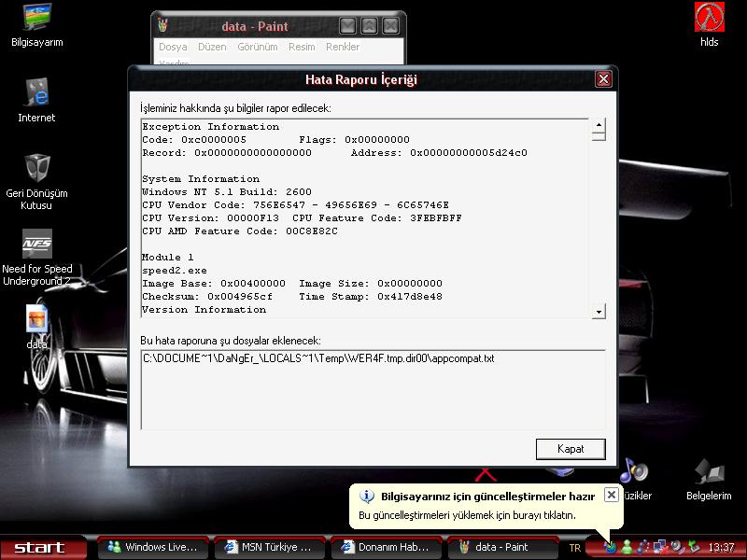Click the 'Exception Information' heading line
Image resolution: width=747 pixels, height=560 pixels.
click(211, 127)
